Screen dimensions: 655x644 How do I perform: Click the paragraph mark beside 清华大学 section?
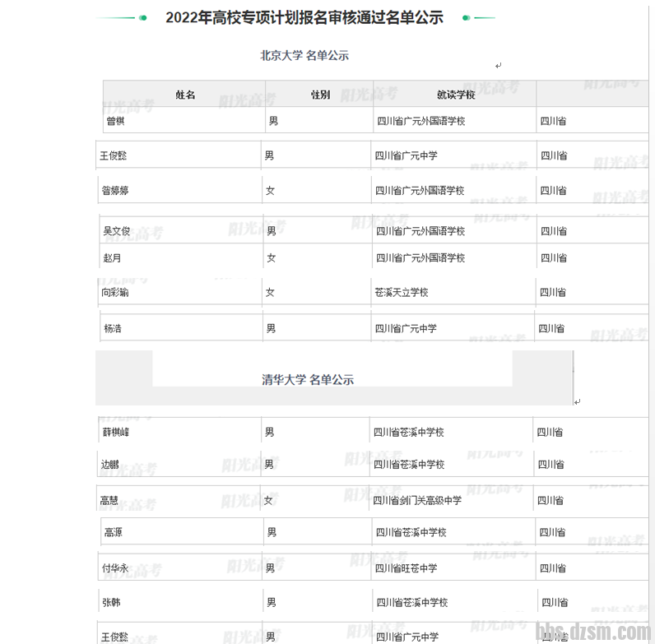click(x=578, y=402)
